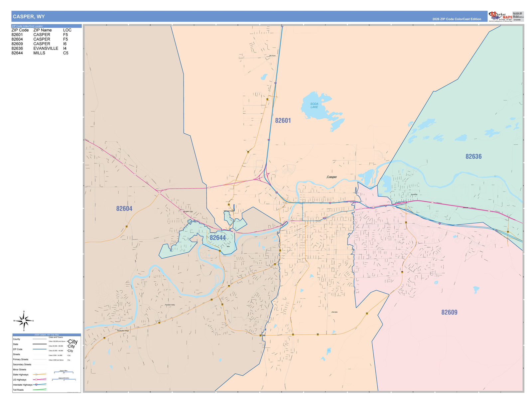Click the Toll Roads green legend line
This screenshot has height=401, width=532.
pyautogui.click(x=40, y=389)
